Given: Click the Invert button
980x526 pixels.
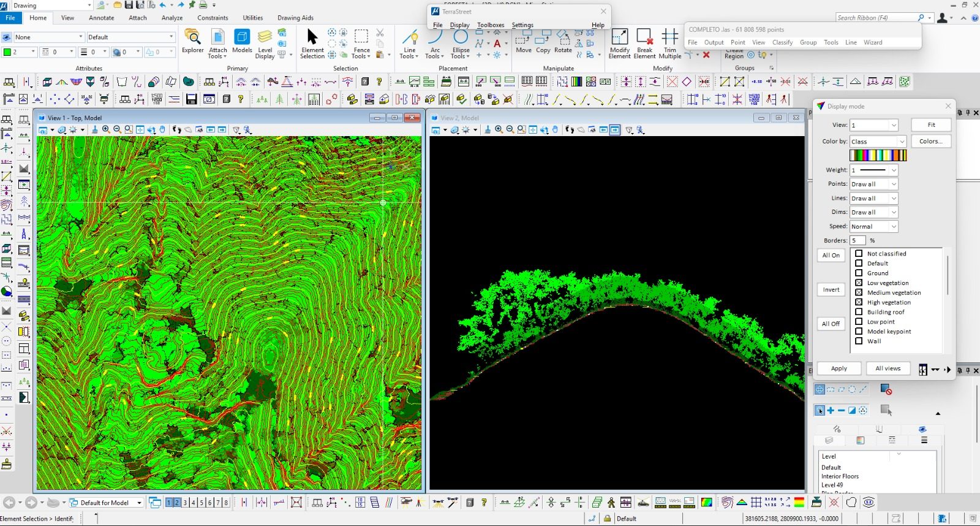Looking at the screenshot, I should coord(831,289).
